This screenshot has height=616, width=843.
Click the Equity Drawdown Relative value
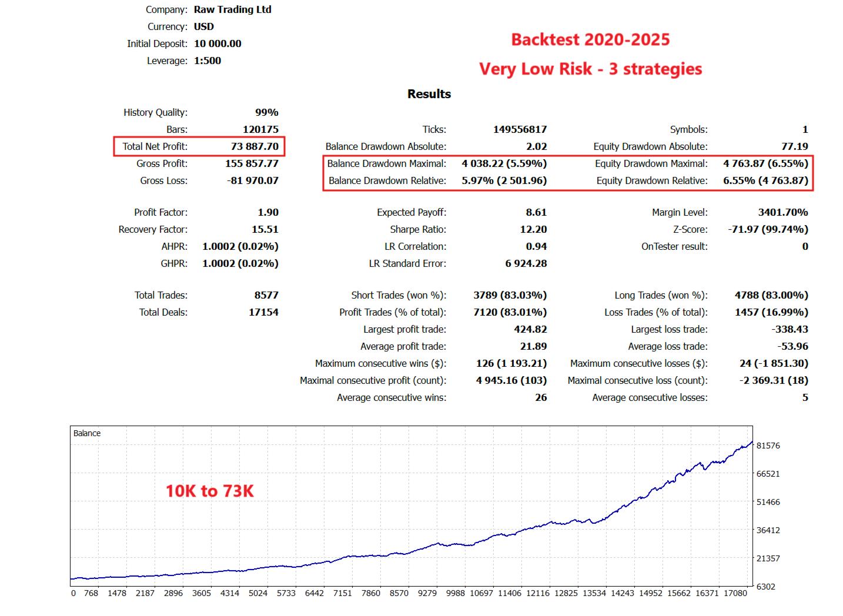pos(765,180)
